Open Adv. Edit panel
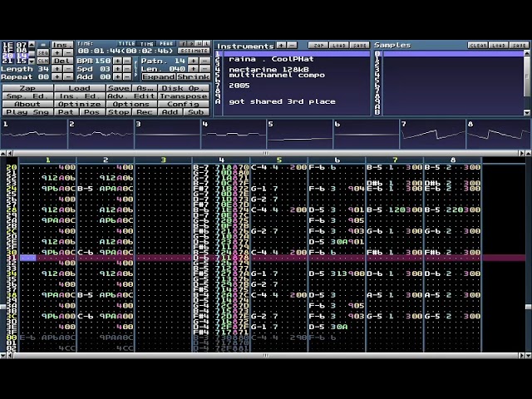Image resolution: width=532 pixels, height=399 pixels. click(131, 96)
